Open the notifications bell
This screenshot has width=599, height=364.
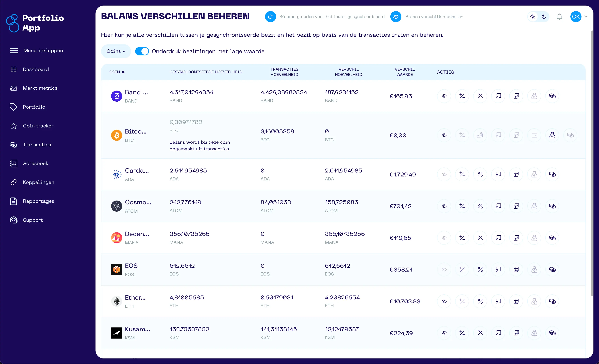(x=559, y=17)
